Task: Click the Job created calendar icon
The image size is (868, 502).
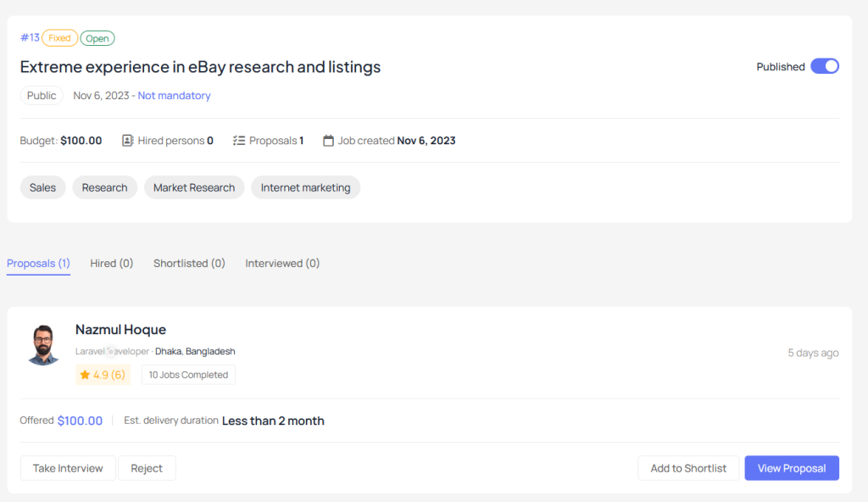Action: (328, 141)
